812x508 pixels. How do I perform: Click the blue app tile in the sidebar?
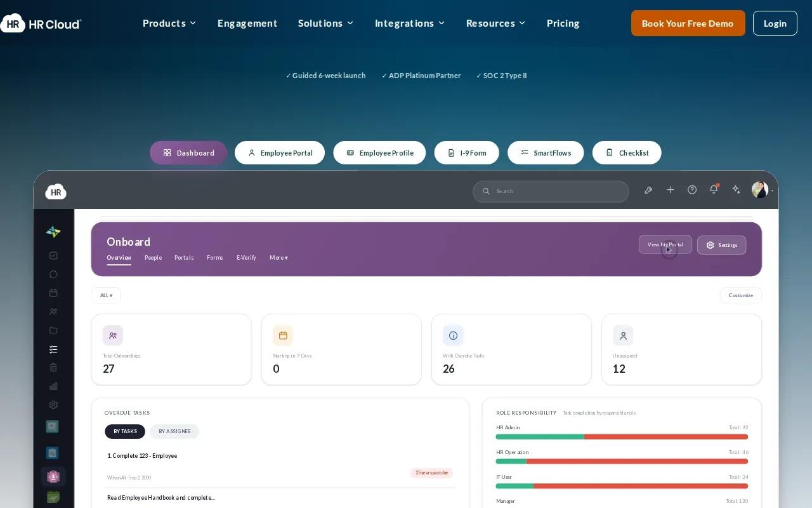[53, 453]
